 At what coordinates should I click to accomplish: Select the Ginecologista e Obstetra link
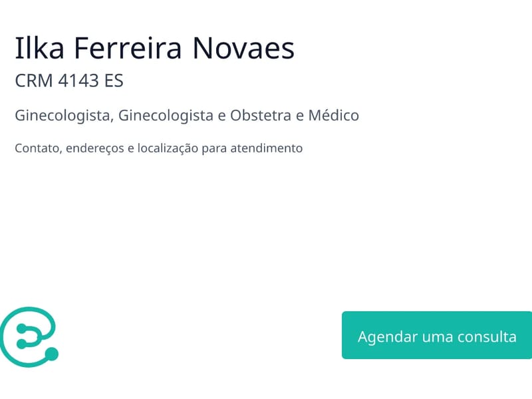point(213,115)
